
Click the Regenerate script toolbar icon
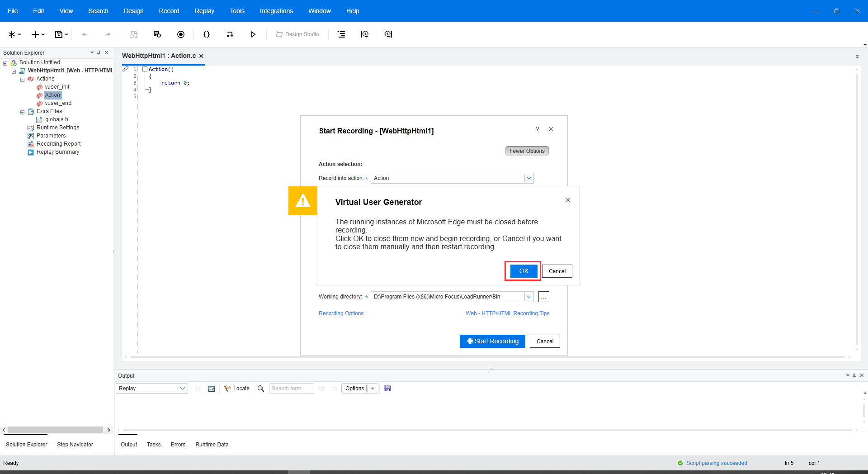pyautogui.click(x=134, y=34)
